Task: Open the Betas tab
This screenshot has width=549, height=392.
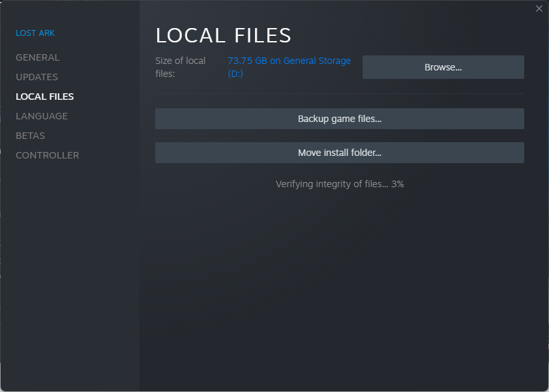Action: 31,136
